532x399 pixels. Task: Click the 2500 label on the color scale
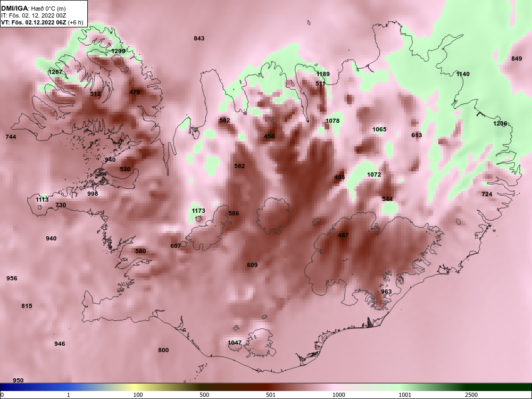(471, 395)
